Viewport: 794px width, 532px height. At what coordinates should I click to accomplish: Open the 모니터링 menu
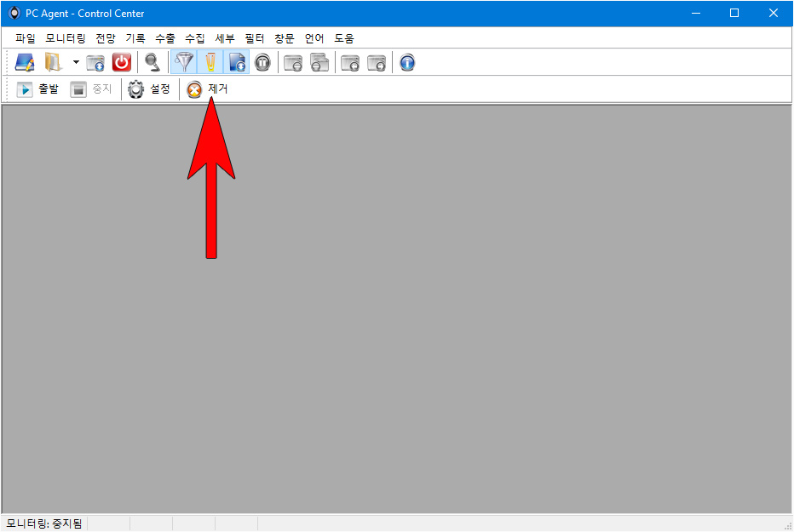(x=66, y=38)
